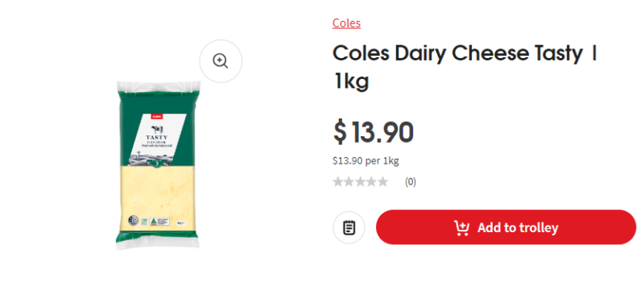Image resolution: width=644 pixels, height=291 pixels.
Task: Select the first rating star
Action: pyautogui.click(x=338, y=181)
